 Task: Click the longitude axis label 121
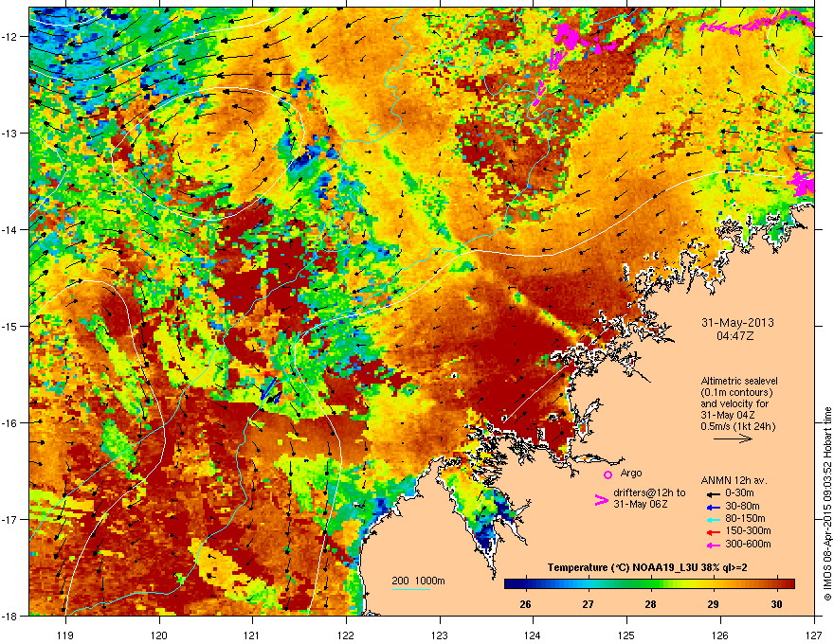[x=253, y=635]
